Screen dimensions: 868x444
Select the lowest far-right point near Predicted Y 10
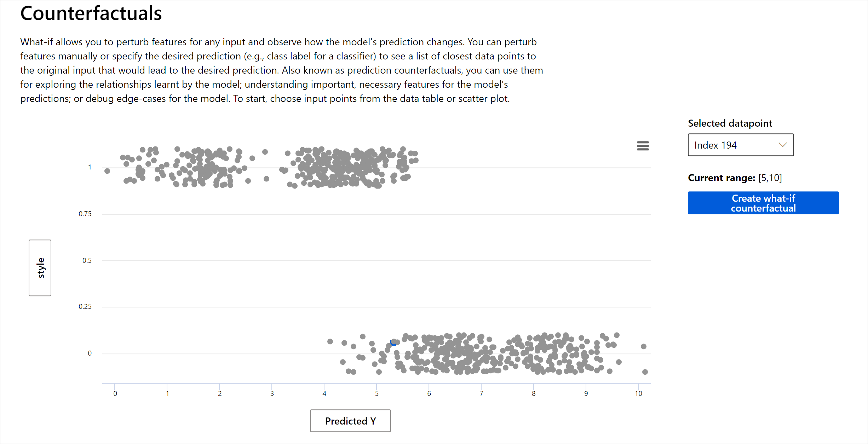point(645,372)
